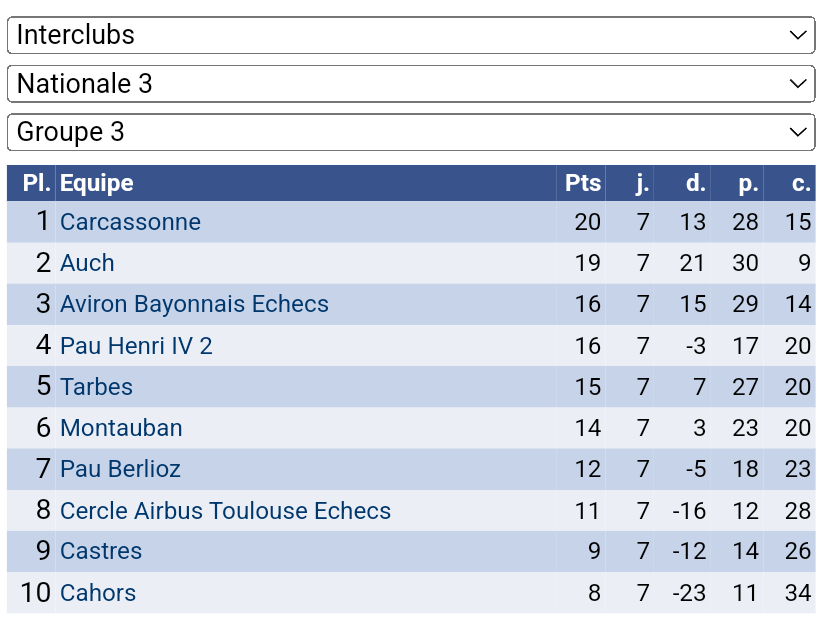824x618 pixels.
Task: Go to the Tarbes team page
Action: pyautogui.click(x=96, y=387)
